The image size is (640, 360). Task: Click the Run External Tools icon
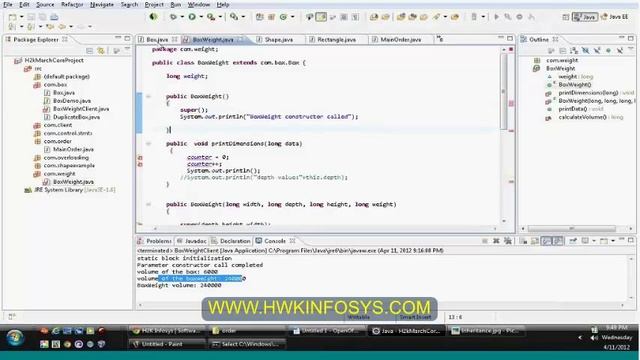tap(211, 17)
